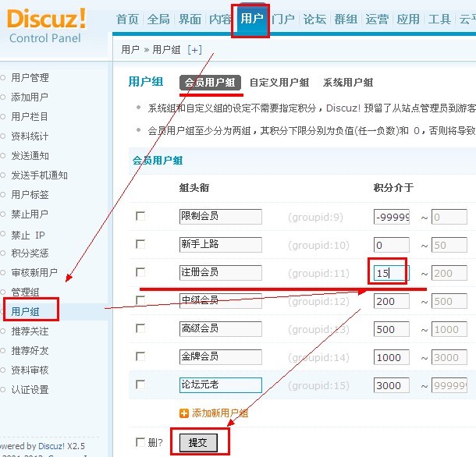The width and height of the screenshot is (476, 457).
Task: Open the 用户 top menu
Action: pyautogui.click(x=252, y=19)
